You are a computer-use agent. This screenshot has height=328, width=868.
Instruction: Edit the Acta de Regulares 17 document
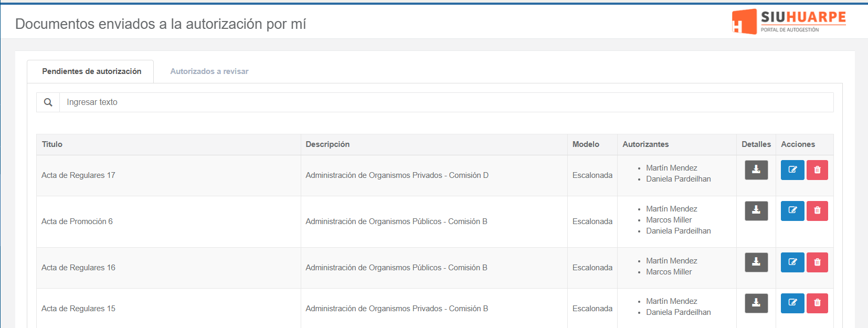(x=792, y=170)
